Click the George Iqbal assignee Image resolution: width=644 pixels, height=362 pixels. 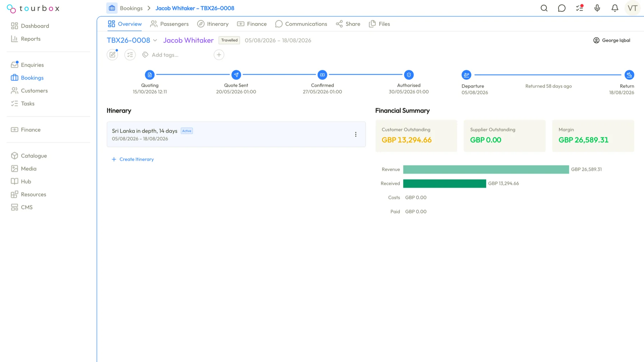coord(612,40)
